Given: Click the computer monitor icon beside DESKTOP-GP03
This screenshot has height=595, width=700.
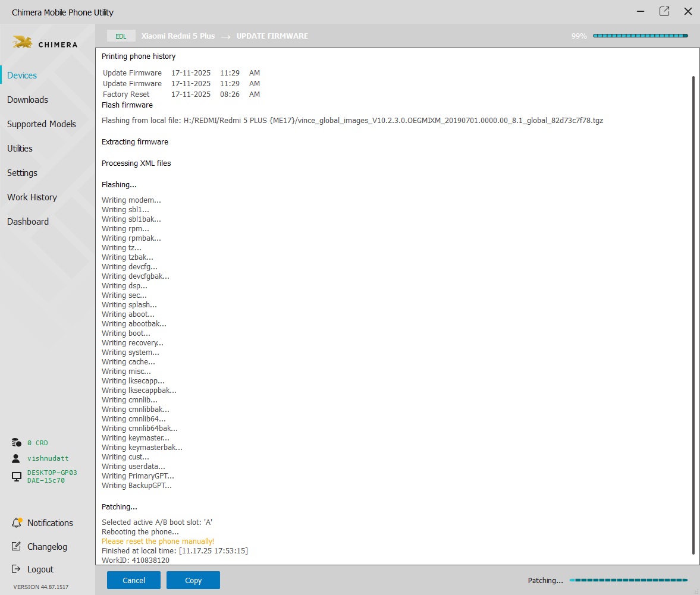Looking at the screenshot, I should pos(17,477).
